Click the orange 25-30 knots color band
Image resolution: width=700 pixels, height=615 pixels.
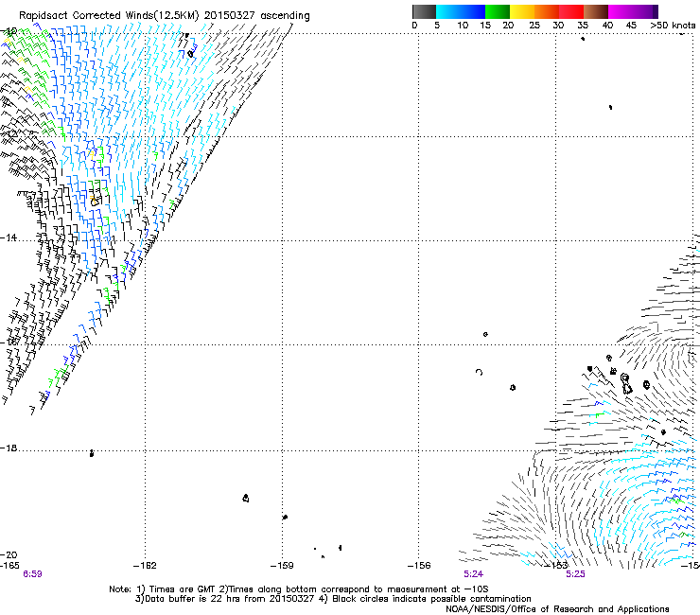(x=547, y=11)
